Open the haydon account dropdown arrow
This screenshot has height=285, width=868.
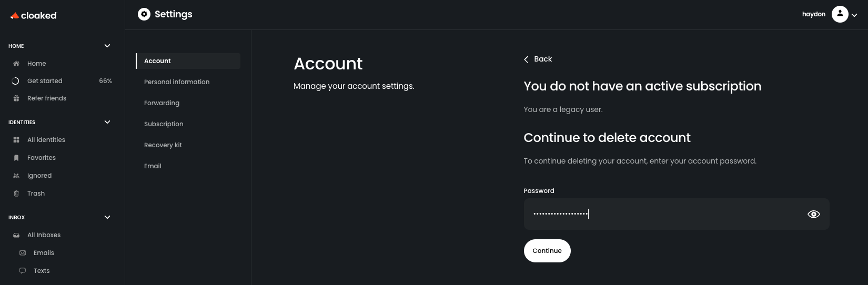[x=854, y=15]
